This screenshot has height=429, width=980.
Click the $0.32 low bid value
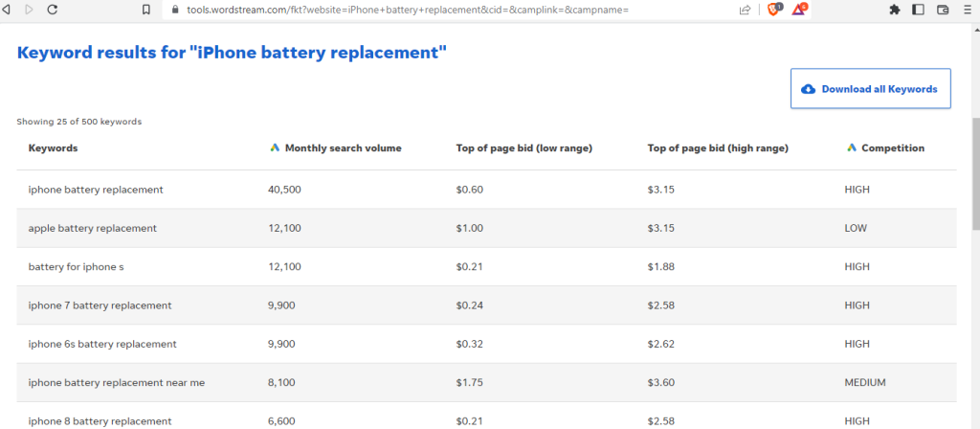click(469, 344)
